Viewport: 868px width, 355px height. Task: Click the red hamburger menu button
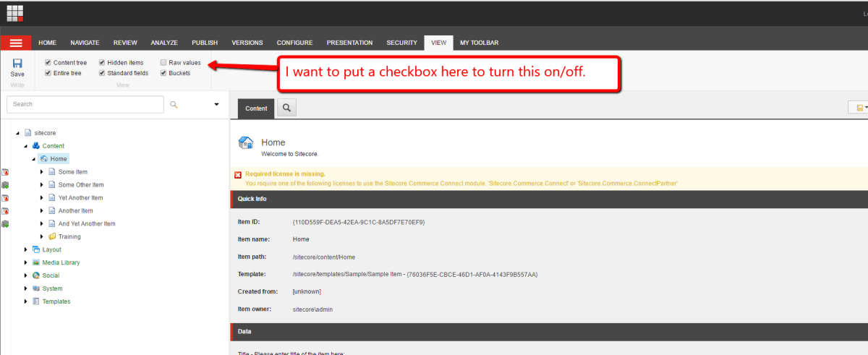pos(15,43)
